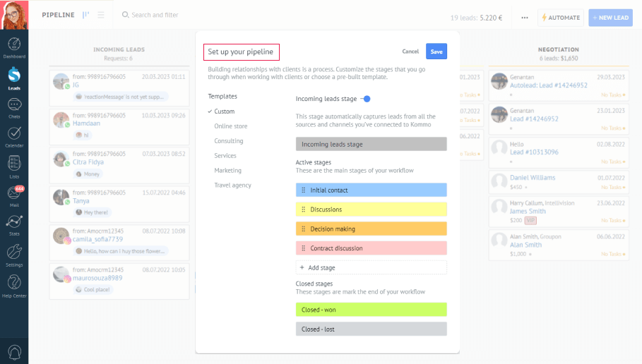Select the Online store template

[x=231, y=126]
